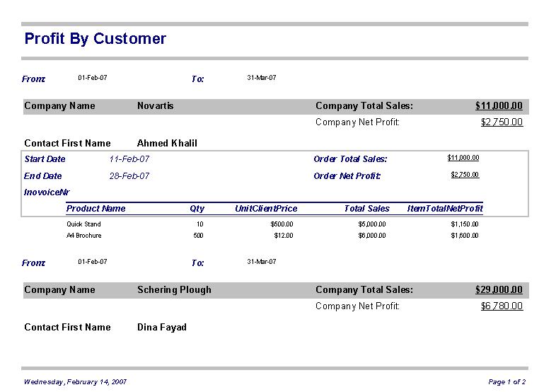Select the $6,780.00 Company Net Profit amount
Viewport: 556px width, 392px height.
(502, 306)
